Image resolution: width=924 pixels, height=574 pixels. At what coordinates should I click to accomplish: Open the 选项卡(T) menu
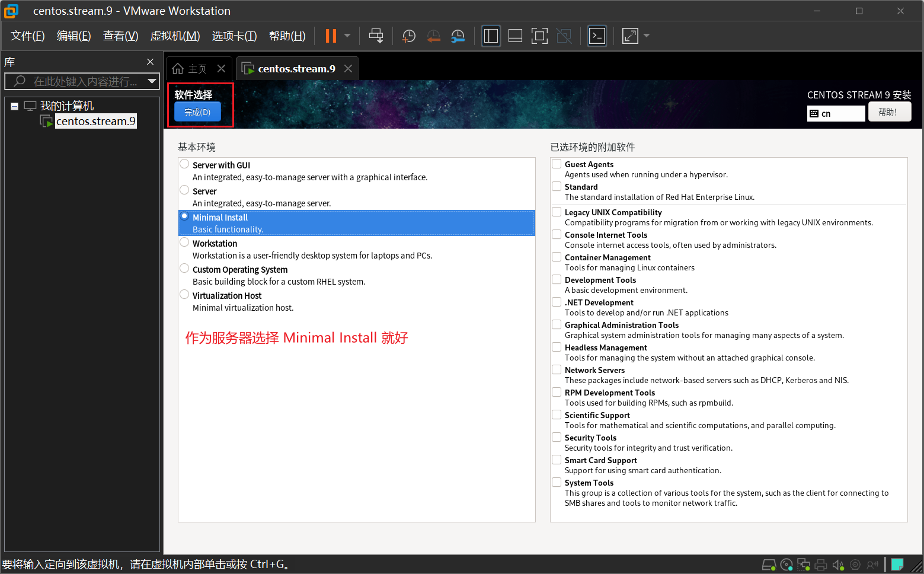[x=235, y=36]
